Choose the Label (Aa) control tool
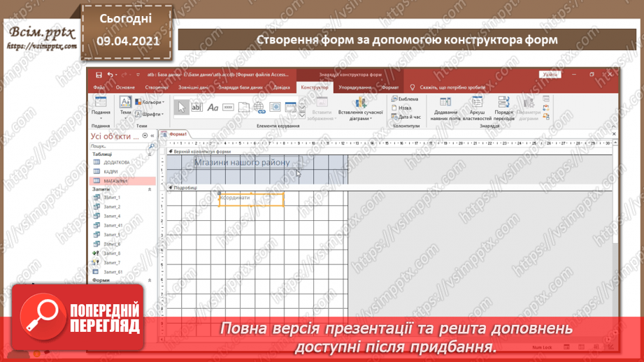This screenshot has height=362, width=644. point(213,107)
